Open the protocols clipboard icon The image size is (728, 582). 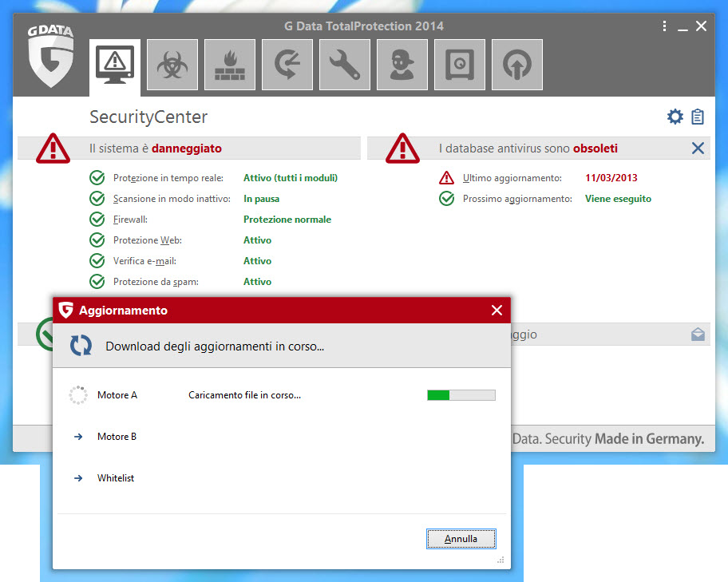point(698,117)
